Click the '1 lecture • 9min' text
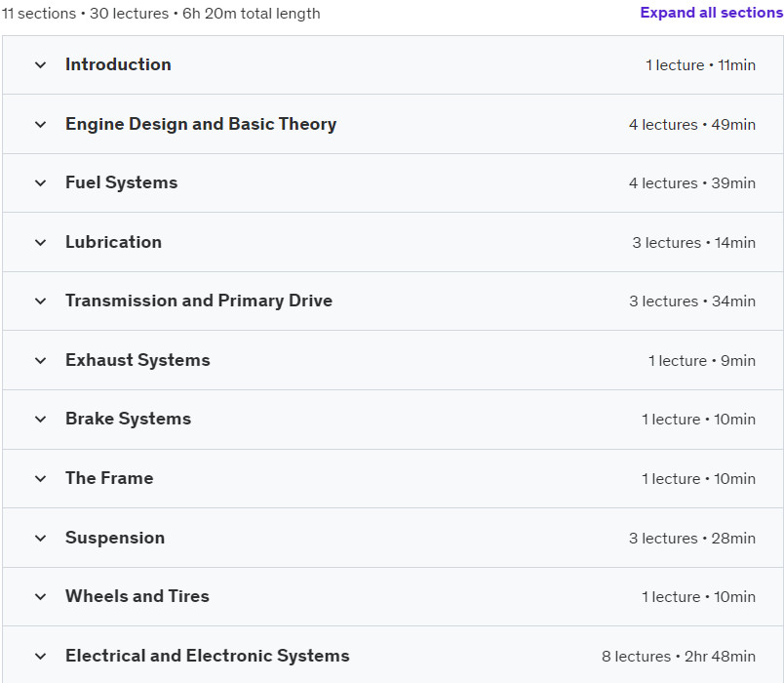This screenshot has height=683, width=784. pos(702,361)
